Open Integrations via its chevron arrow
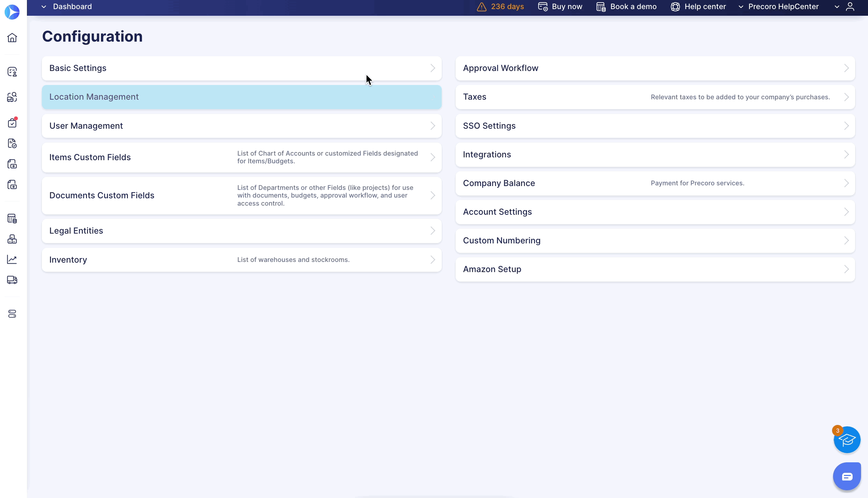Image resolution: width=868 pixels, height=498 pixels. click(846, 155)
